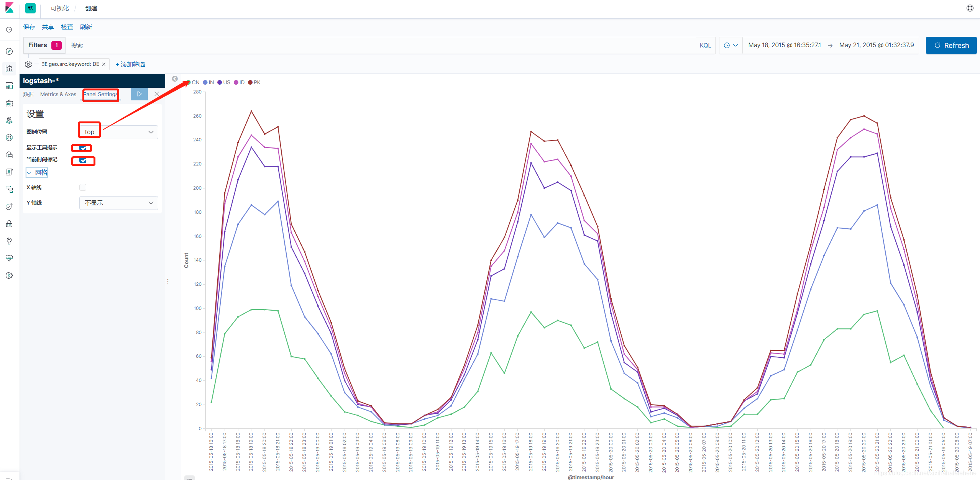Toggle the 当前时间标记 checkbox on

[82, 160]
